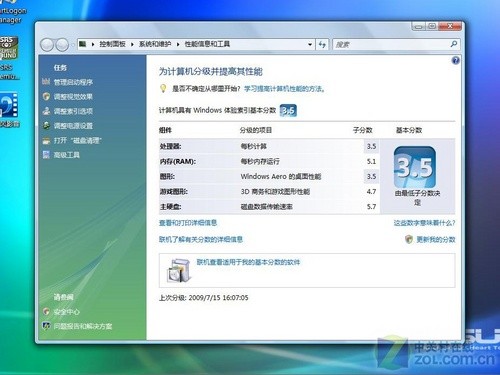The width and height of the screenshot is (500, 375).
Task: Select the 图形 row label
Action: coord(167,176)
